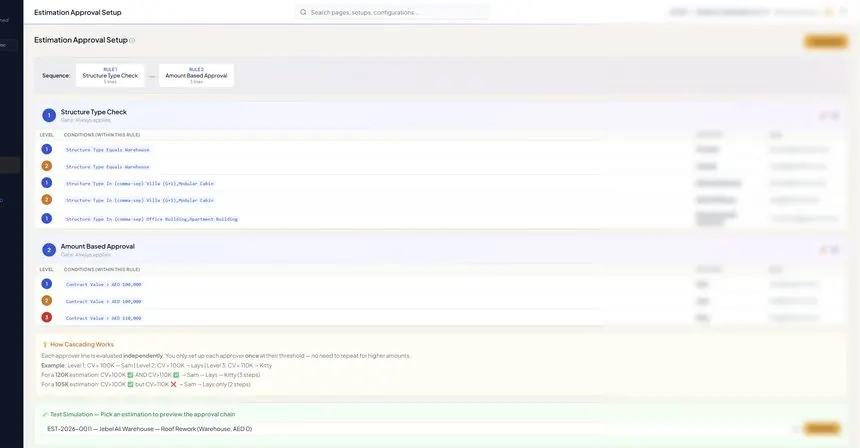860x448 pixels.
Task: Click level 2 condition Structure Type Equals Warehouse
Action: (108, 167)
